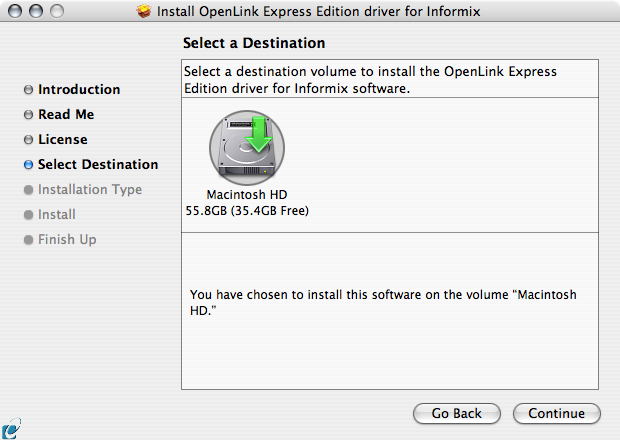Click the Macintosh HD volume name label

tap(247, 195)
